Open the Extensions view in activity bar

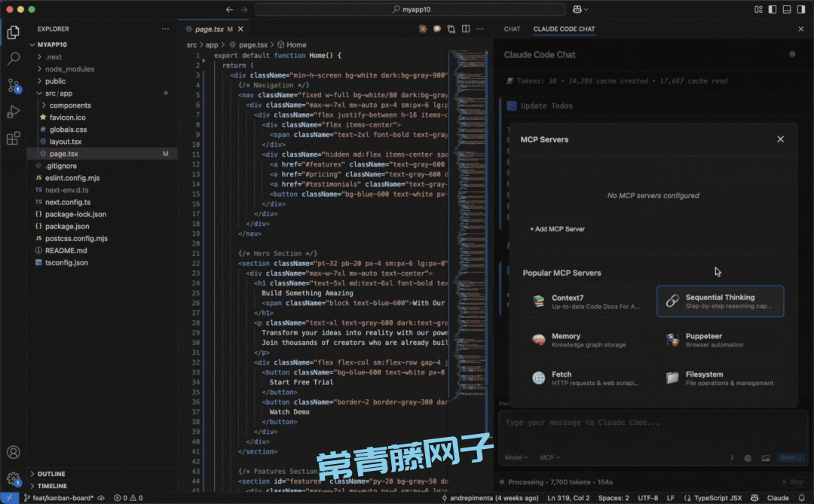pyautogui.click(x=14, y=139)
